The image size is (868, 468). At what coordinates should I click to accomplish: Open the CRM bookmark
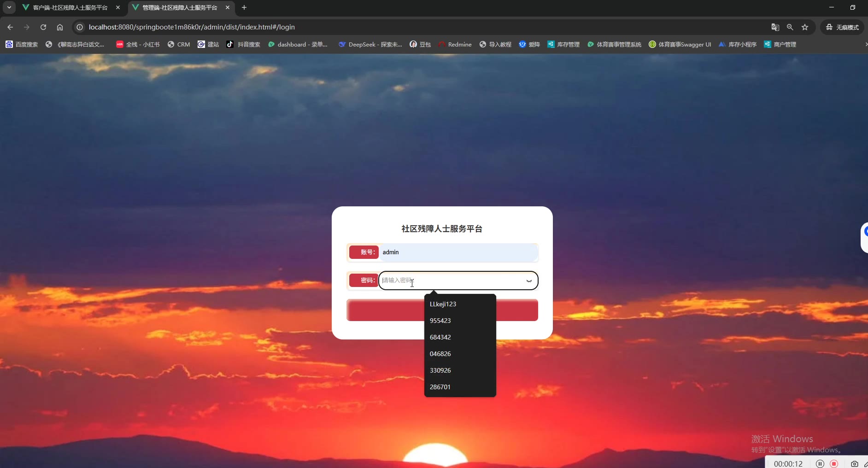pyautogui.click(x=179, y=44)
